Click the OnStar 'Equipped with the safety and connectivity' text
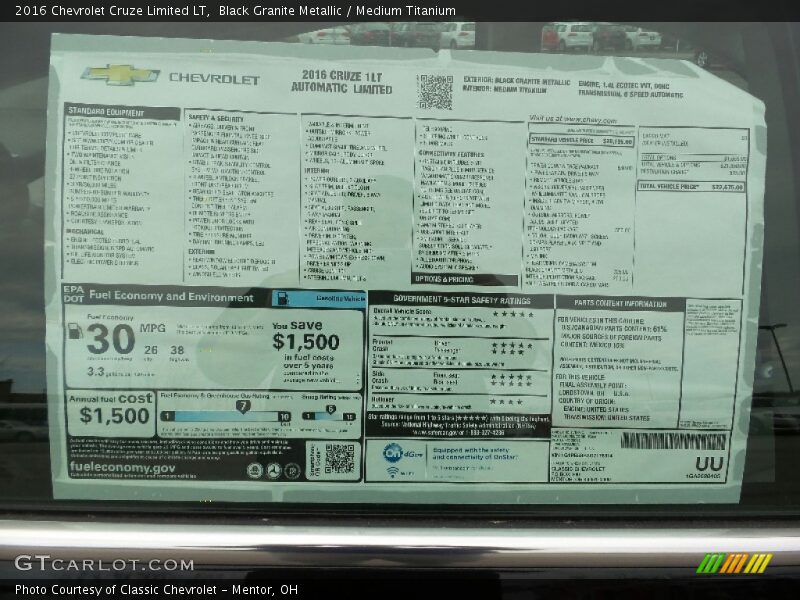The image size is (800, 600). tap(474, 454)
